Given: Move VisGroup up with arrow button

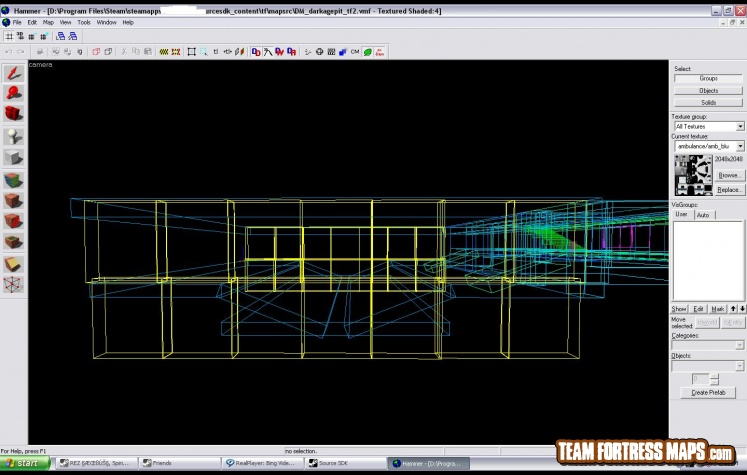Looking at the screenshot, I should 733,309.
